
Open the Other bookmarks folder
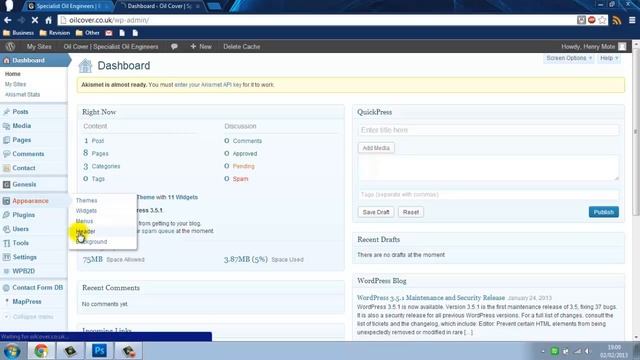[x=88, y=33]
